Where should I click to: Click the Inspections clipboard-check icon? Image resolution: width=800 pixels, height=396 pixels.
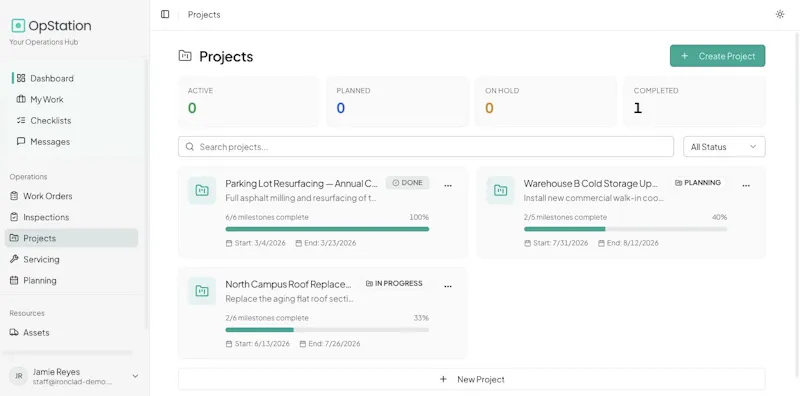14,217
